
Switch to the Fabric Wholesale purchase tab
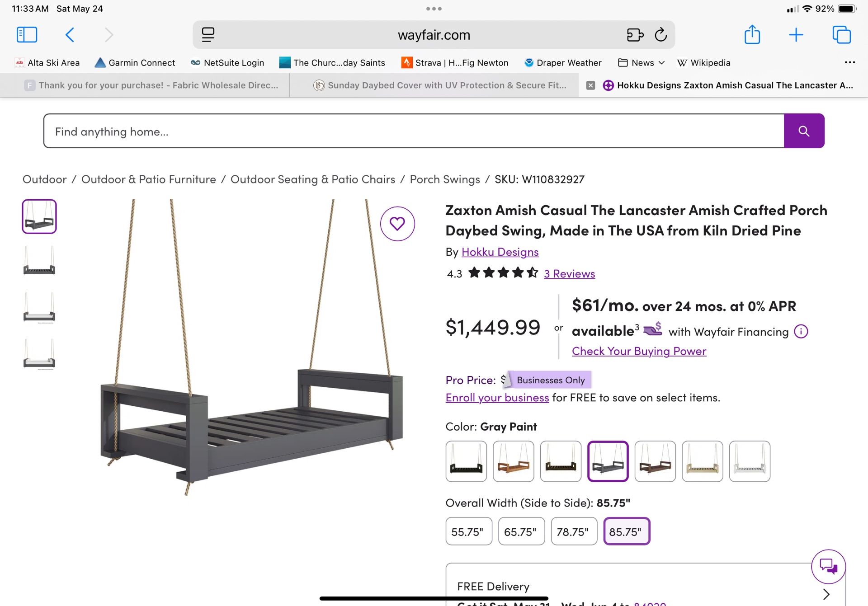point(145,85)
